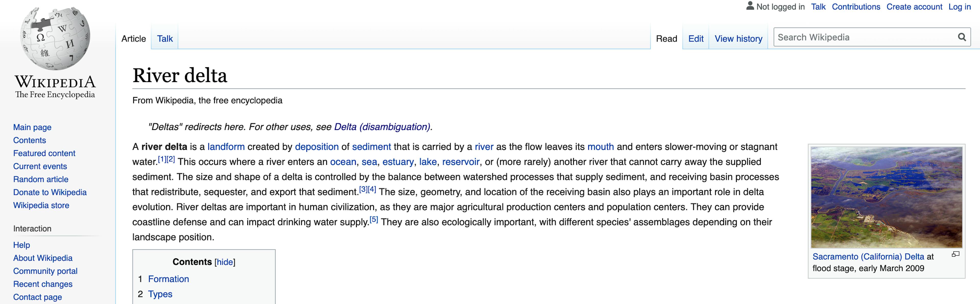Click the Create account link

pos(914,6)
